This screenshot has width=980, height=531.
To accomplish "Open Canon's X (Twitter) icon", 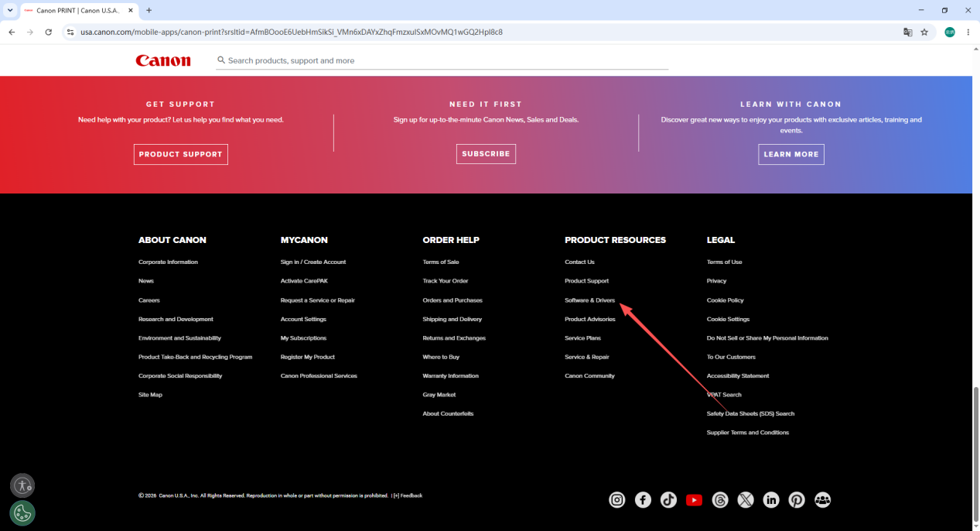I will tap(746, 500).
